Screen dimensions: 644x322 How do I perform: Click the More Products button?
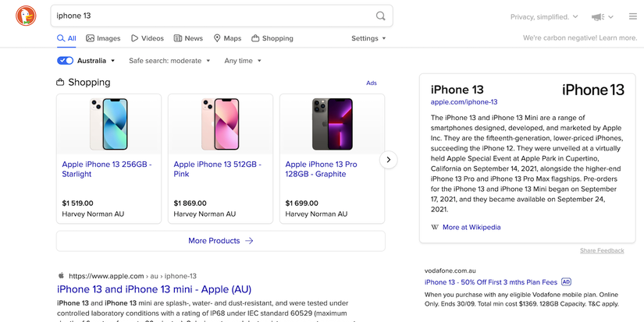tap(221, 241)
